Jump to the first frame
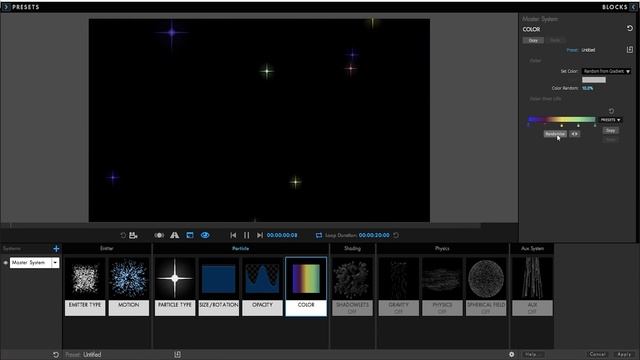 (x=233, y=235)
